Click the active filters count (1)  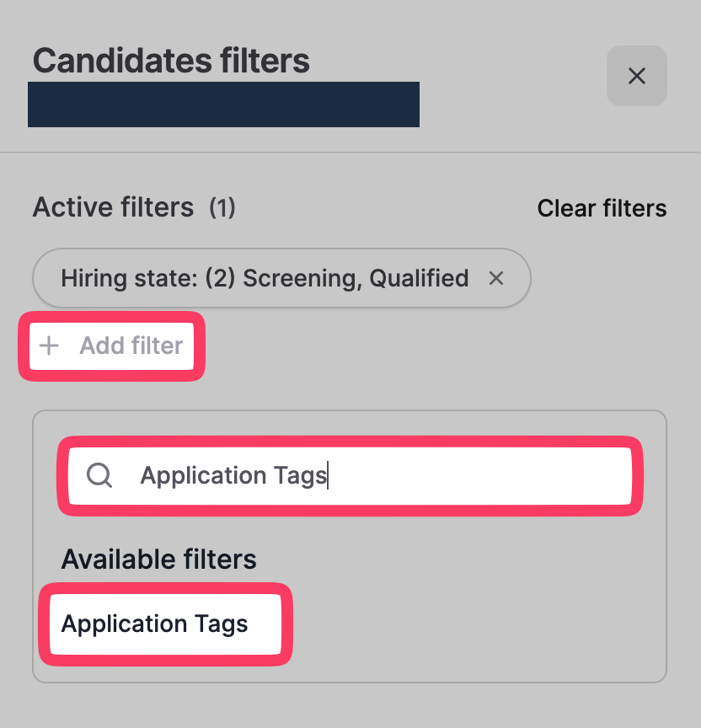[x=222, y=207]
